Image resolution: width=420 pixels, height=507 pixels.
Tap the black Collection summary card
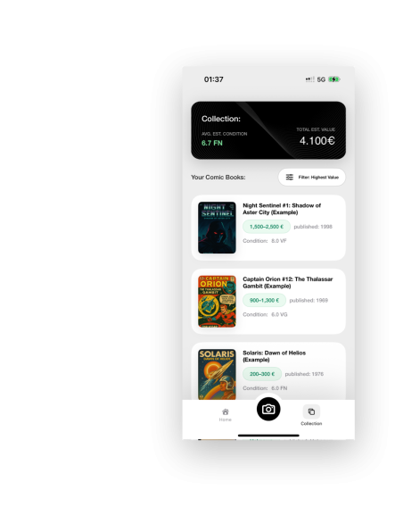(x=268, y=130)
